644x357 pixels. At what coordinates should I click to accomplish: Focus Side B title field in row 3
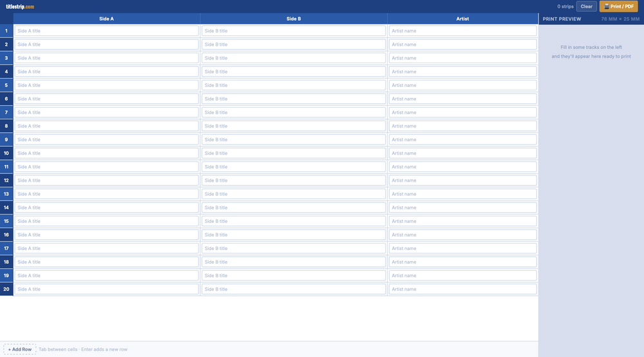coord(294,58)
